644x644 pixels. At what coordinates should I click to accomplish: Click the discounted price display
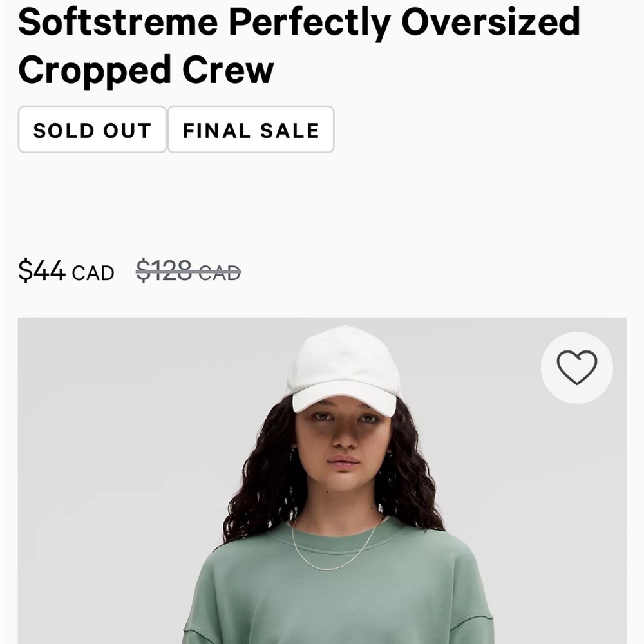[66, 270]
